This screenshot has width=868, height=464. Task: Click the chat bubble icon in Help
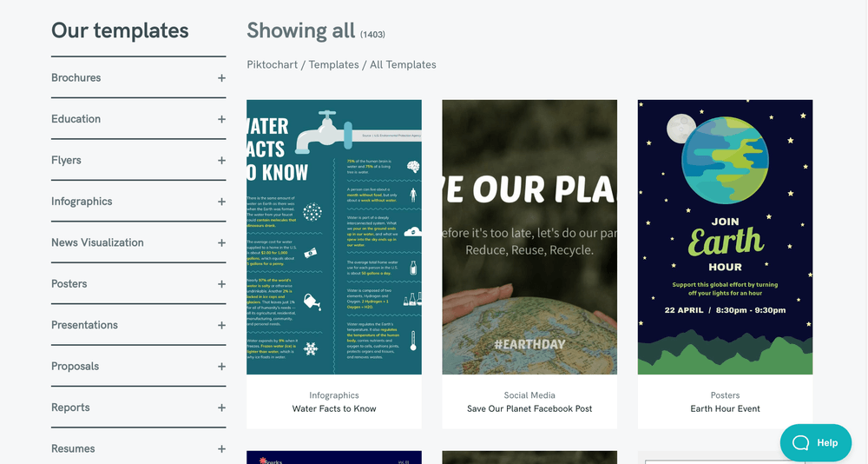coord(801,442)
